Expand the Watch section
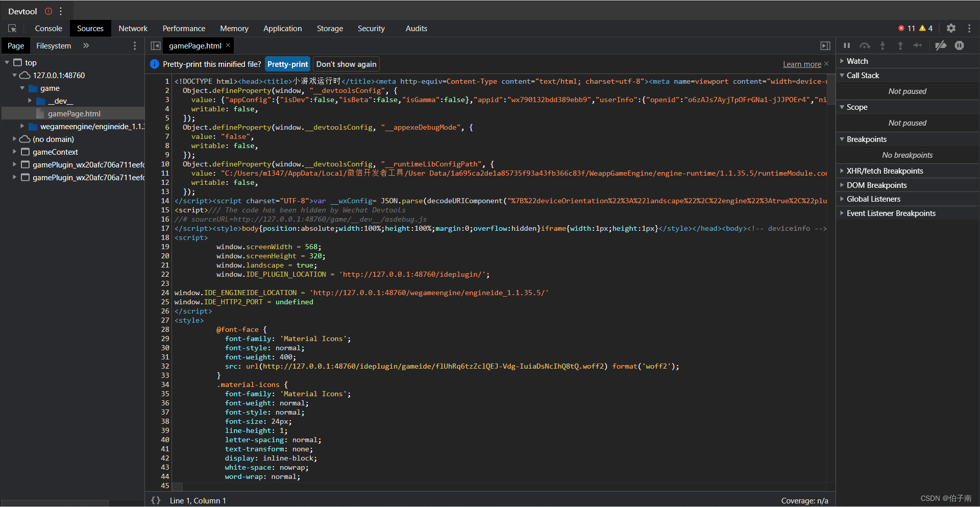Viewport: 980px width, 507px height. 857,61
